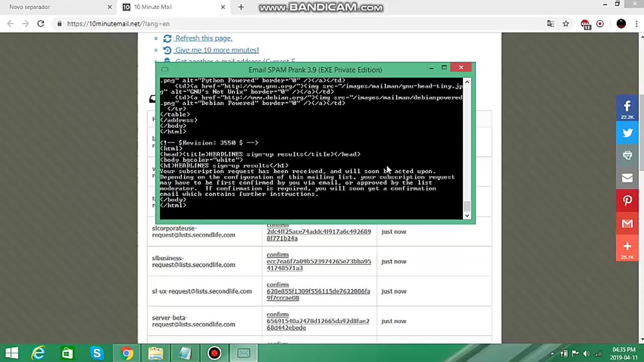Open a new browser tab
The image size is (644, 362).
tap(240, 7)
